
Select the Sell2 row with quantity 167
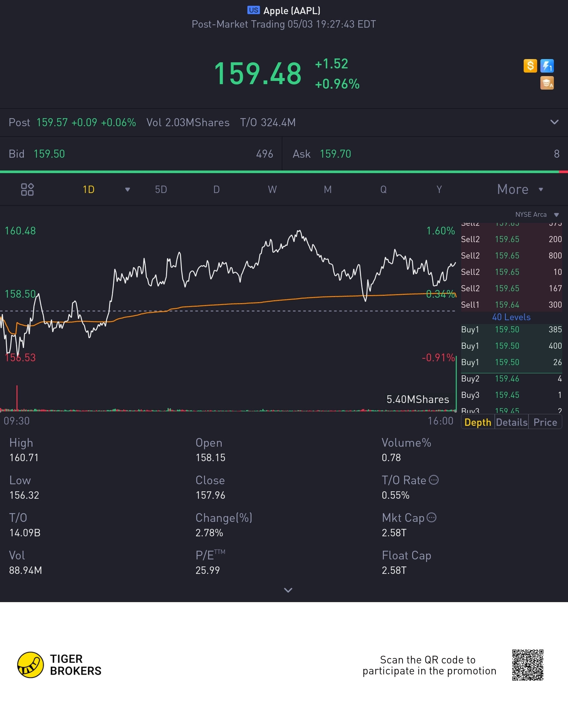coord(511,288)
